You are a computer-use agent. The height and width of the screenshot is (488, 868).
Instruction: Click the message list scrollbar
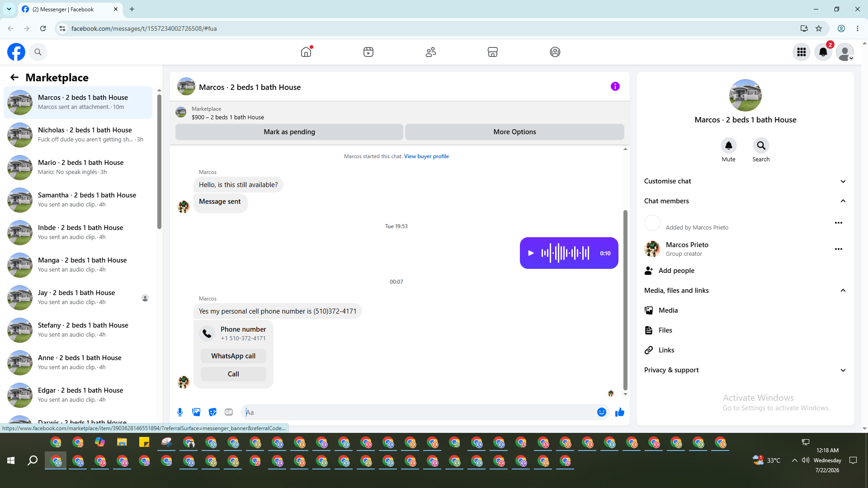625,300
